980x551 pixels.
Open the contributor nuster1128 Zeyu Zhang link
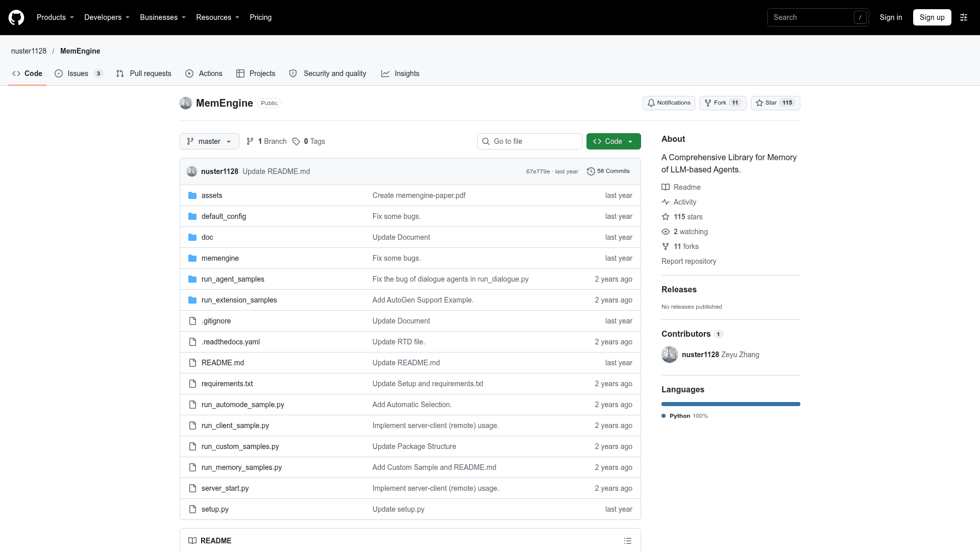[x=720, y=355]
